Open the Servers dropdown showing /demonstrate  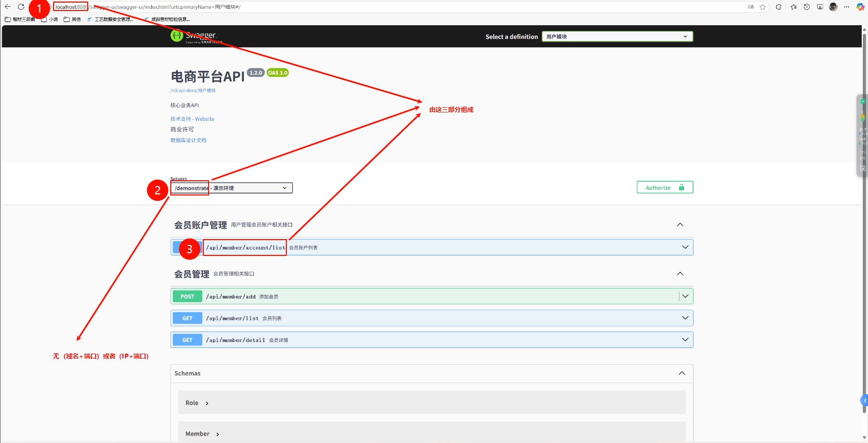231,188
